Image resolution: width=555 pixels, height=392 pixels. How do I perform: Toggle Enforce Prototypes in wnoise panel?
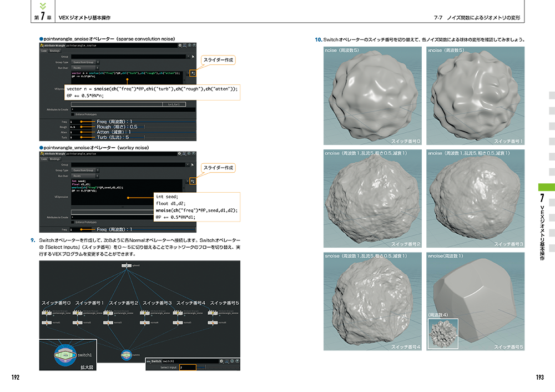click(x=73, y=223)
